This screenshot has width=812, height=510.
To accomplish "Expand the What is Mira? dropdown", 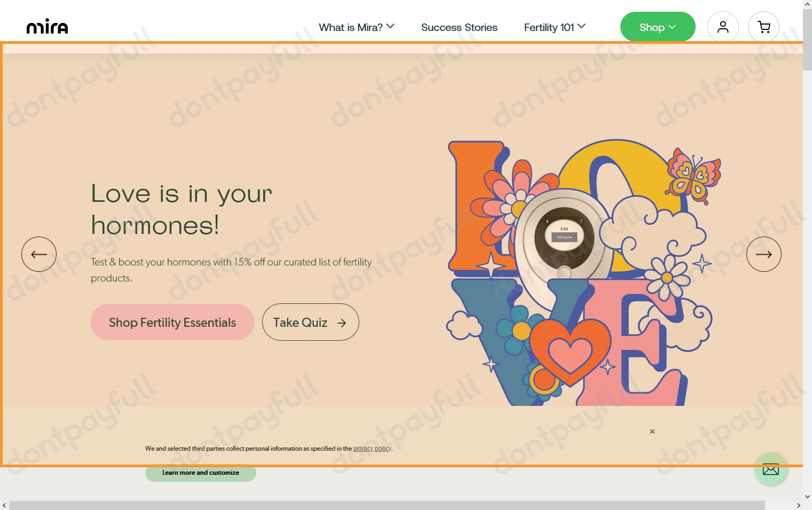I will (390, 26).
